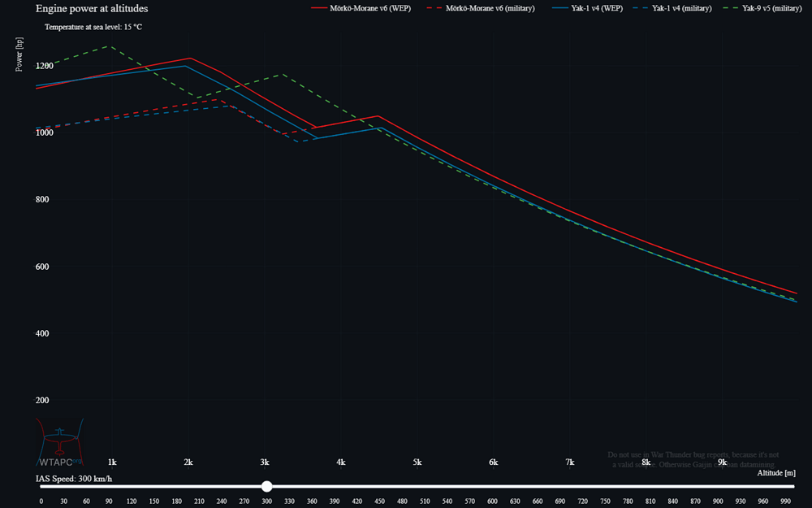Pick the 990 km/h slider tick
Image resolution: width=812 pixels, height=508 pixels.
point(785,501)
